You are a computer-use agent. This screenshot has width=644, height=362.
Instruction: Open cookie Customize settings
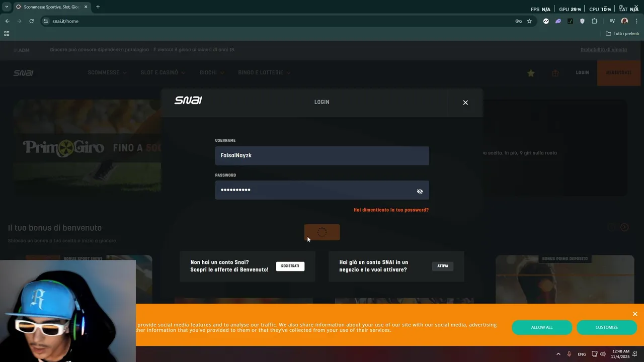tap(606, 327)
